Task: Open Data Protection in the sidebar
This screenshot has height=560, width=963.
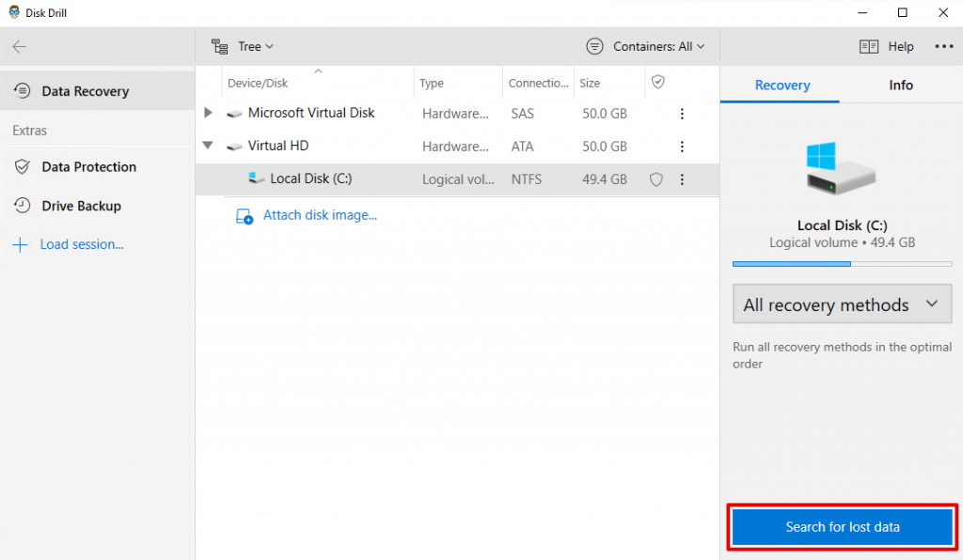Action: (x=88, y=167)
